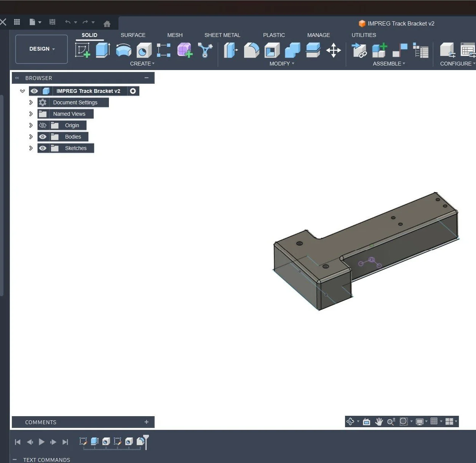Activate the Extrude tool
Screen dimensions: 476x463
pyautogui.click(x=103, y=50)
